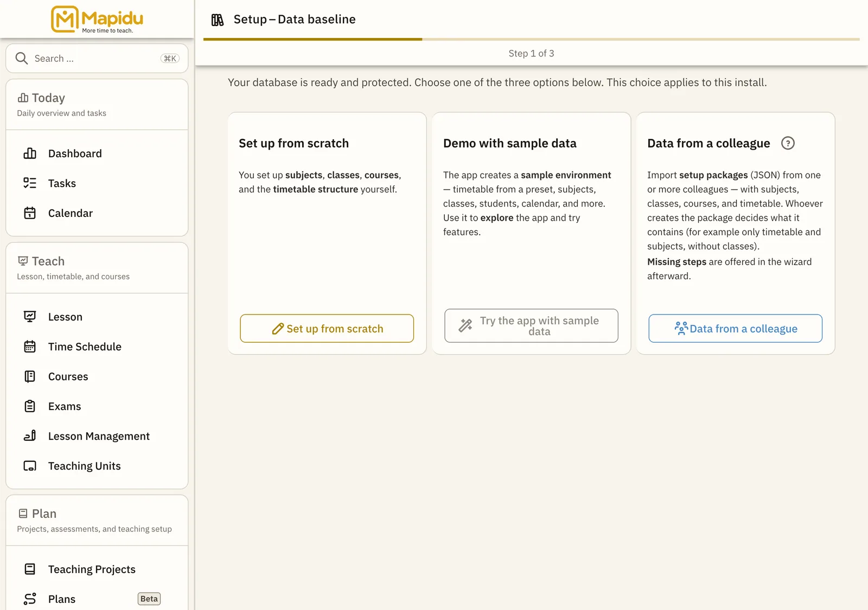Click 'Setup – Data baseline' title

pos(295,20)
